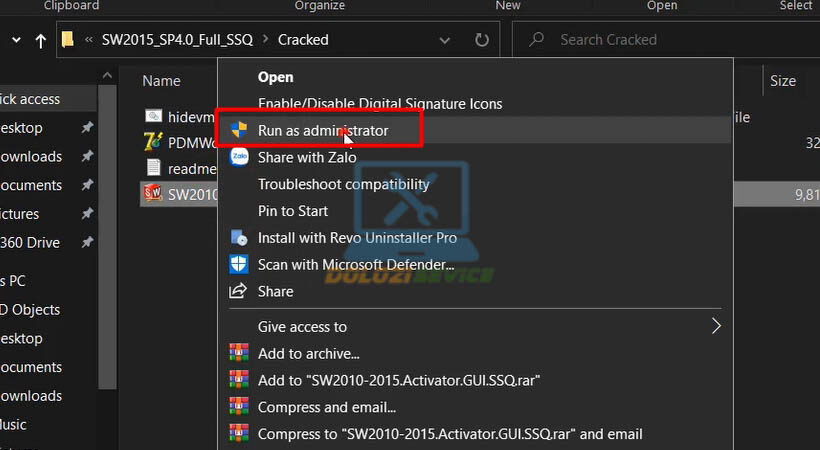Screen dimensions: 820x450
Task: Select Pin to Start menu entry
Action: click(292, 211)
